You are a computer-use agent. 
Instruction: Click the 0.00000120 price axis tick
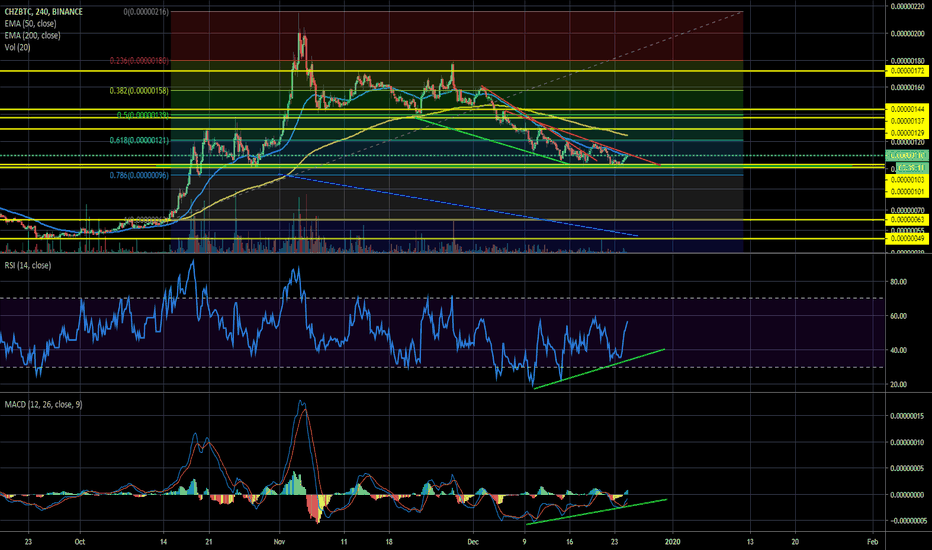[x=908, y=142]
